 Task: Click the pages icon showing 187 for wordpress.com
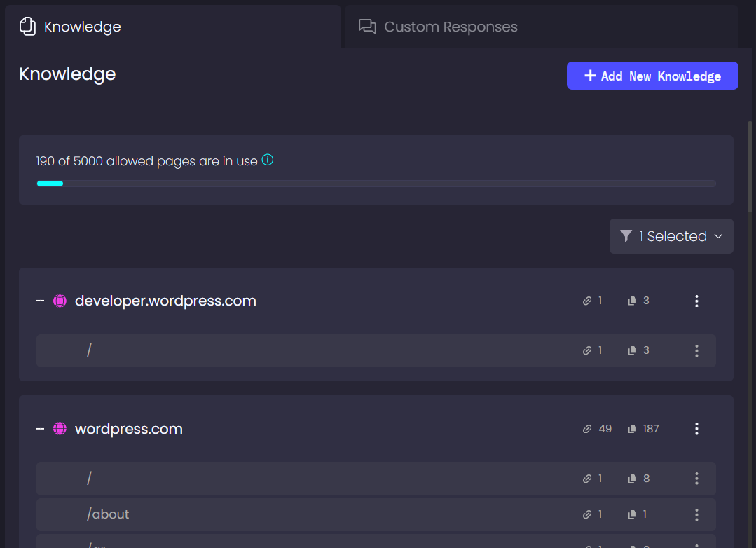(632, 429)
